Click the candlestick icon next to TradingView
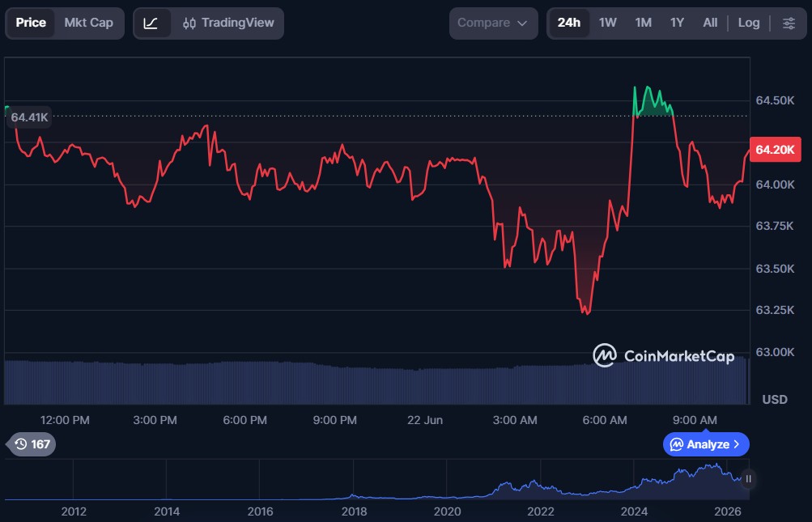The width and height of the screenshot is (812, 522). point(189,23)
